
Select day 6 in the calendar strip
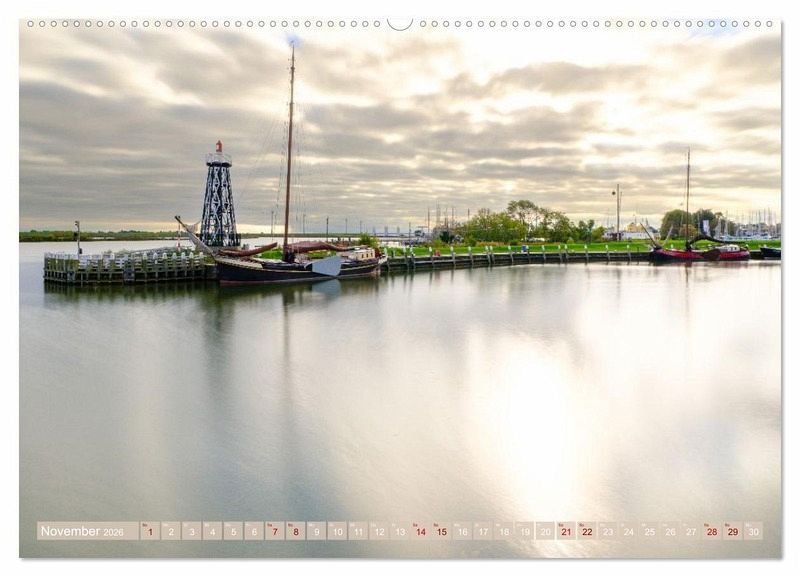[254, 531]
